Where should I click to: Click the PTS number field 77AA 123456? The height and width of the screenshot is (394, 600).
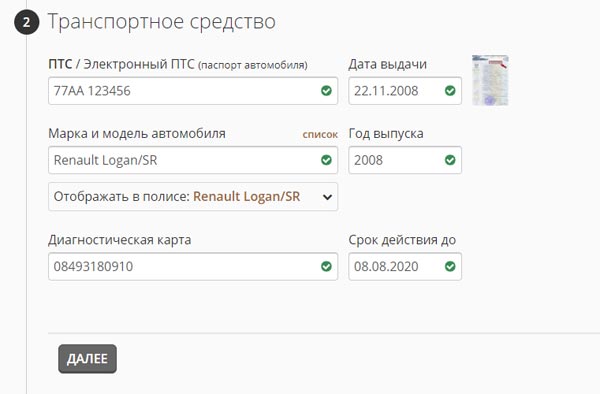point(193,91)
